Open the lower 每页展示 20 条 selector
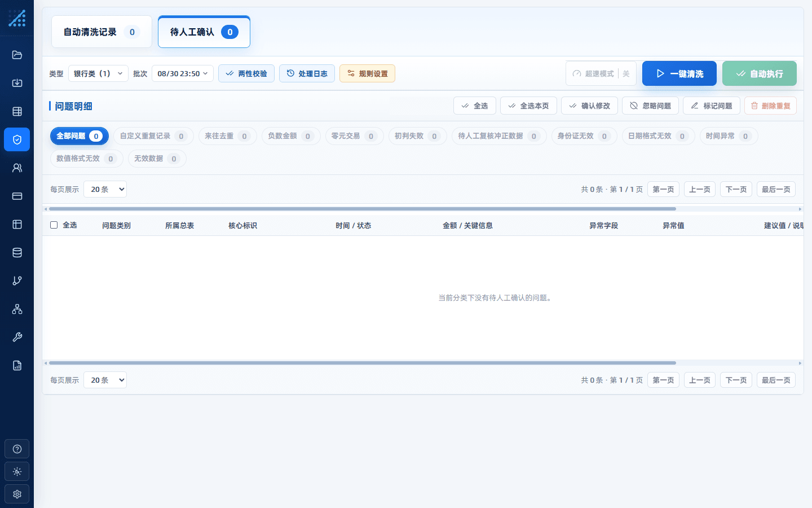Viewport: 812px width, 508px height. (x=105, y=380)
